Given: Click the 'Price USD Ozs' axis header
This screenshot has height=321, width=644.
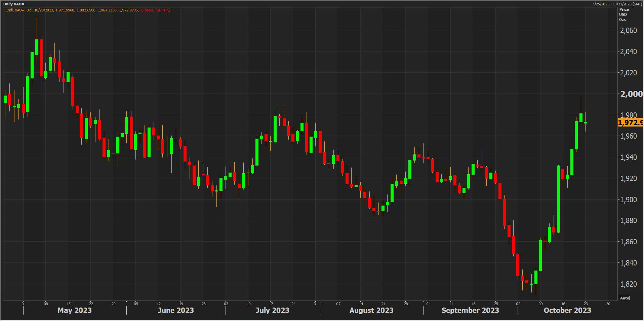Looking at the screenshot, I should click(624, 14).
